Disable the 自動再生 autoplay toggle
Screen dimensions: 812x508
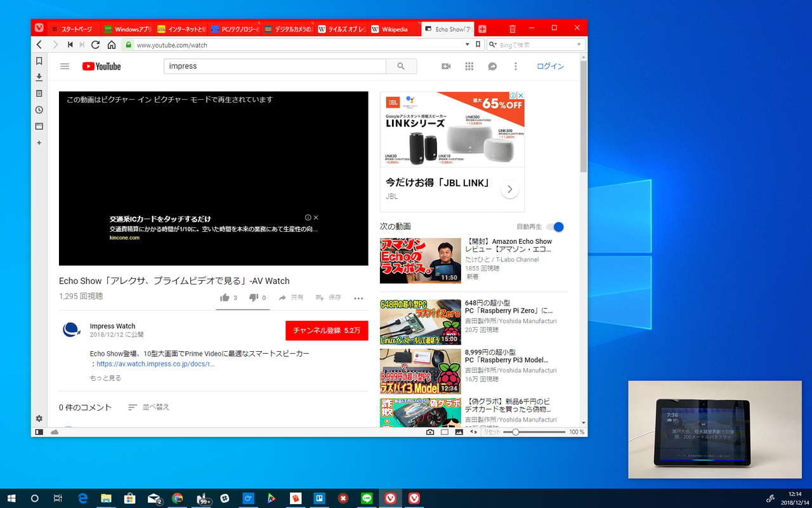point(555,227)
